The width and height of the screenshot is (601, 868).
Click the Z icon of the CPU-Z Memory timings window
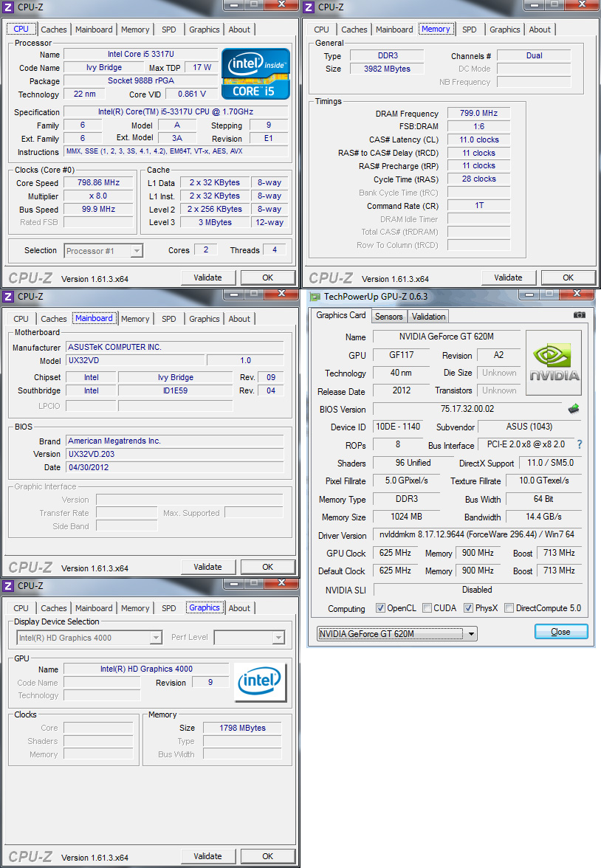[309, 7]
